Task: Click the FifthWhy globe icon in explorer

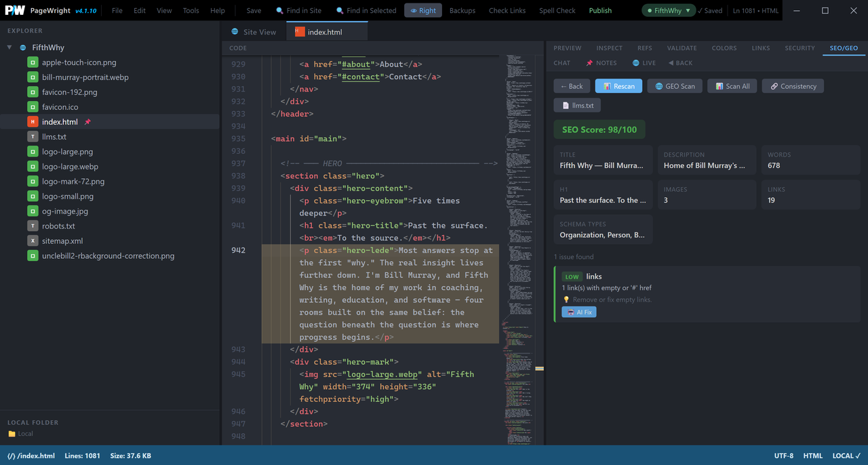Action: click(23, 47)
